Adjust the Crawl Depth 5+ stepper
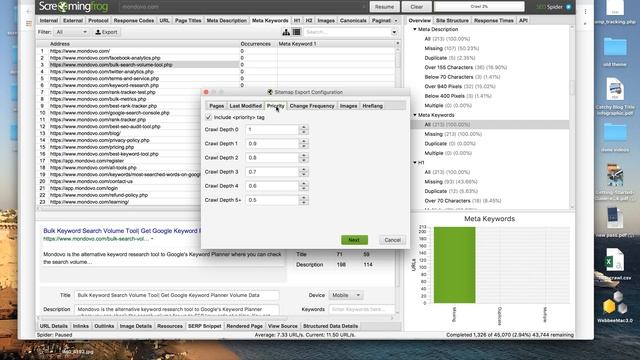Screen dimensions: 640x360 click(303, 200)
